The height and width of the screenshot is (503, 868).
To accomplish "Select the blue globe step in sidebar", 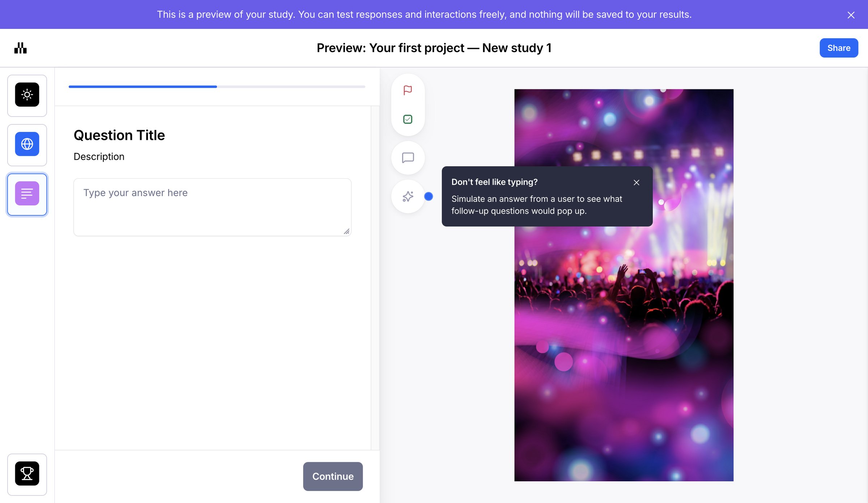I will click(x=27, y=145).
